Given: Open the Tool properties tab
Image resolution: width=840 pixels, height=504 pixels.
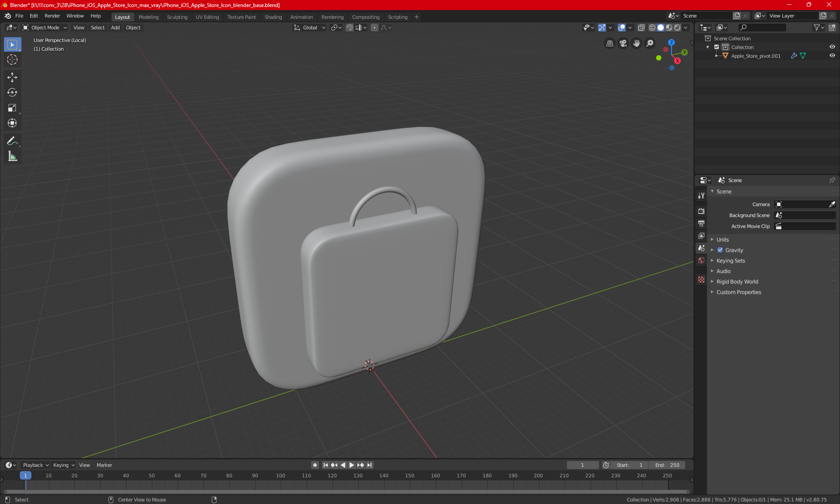Looking at the screenshot, I should (701, 196).
